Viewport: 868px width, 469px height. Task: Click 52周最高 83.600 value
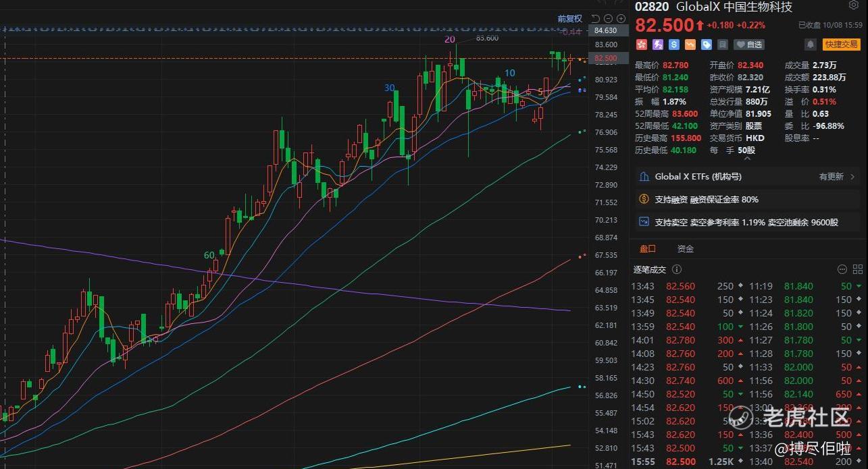click(x=686, y=114)
